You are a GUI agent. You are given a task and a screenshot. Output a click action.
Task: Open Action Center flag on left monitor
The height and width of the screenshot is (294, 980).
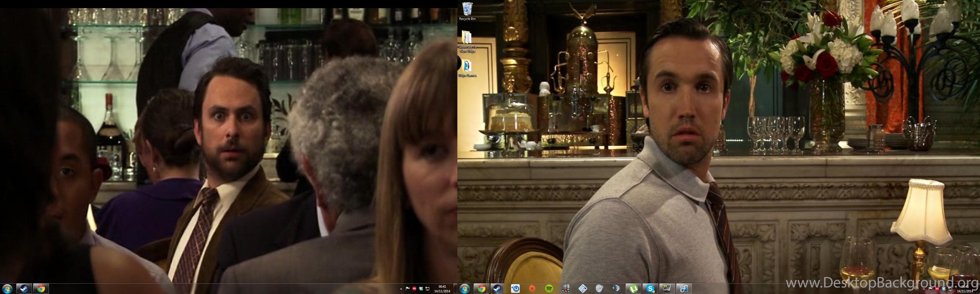(408, 289)
